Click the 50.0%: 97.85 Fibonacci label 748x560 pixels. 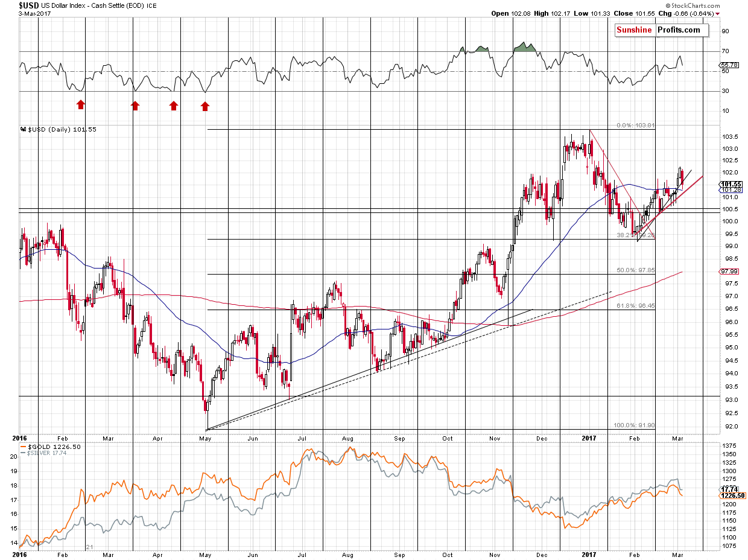pyautogui.click(x=635, y=270)
